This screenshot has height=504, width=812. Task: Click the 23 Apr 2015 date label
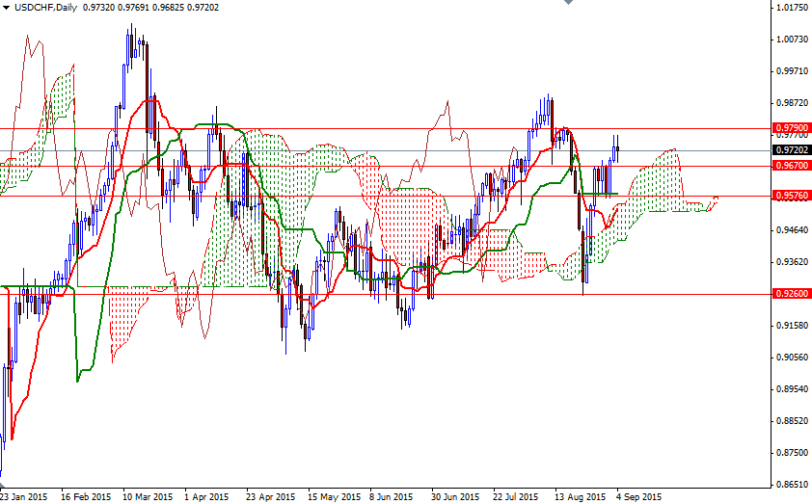click(269, 496)
